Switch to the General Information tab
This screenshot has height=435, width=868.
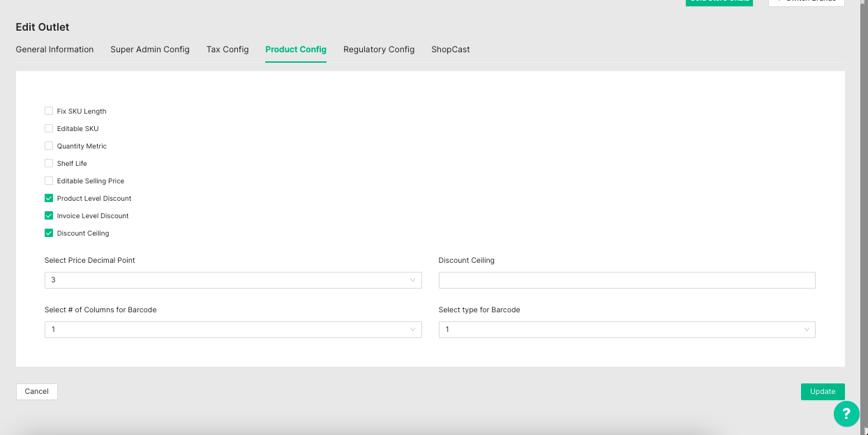pos(54,49)
